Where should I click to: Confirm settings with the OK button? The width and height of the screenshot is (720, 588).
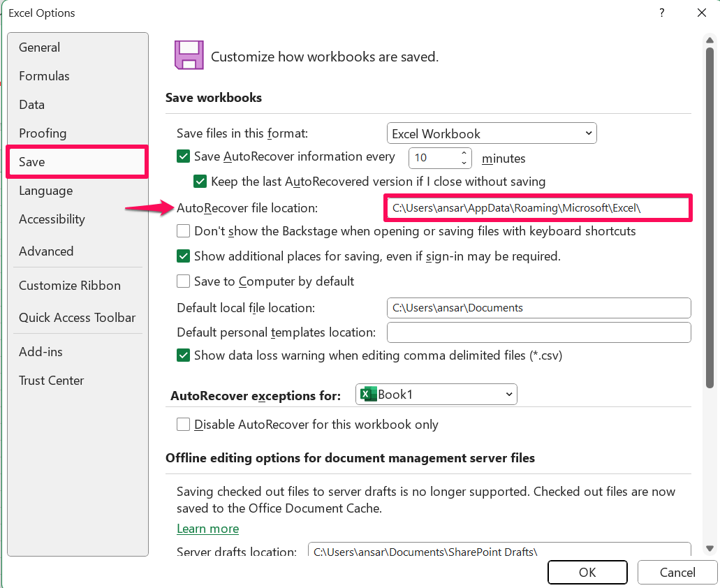point(587,573)
